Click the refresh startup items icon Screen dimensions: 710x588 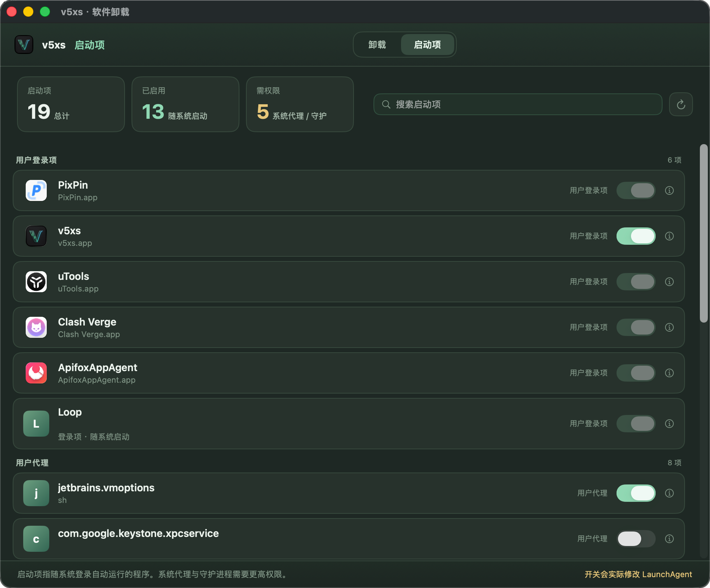(681, 105)
